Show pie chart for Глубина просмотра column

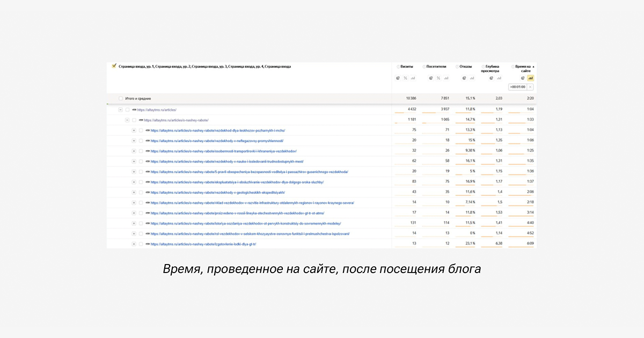[491, 78]
